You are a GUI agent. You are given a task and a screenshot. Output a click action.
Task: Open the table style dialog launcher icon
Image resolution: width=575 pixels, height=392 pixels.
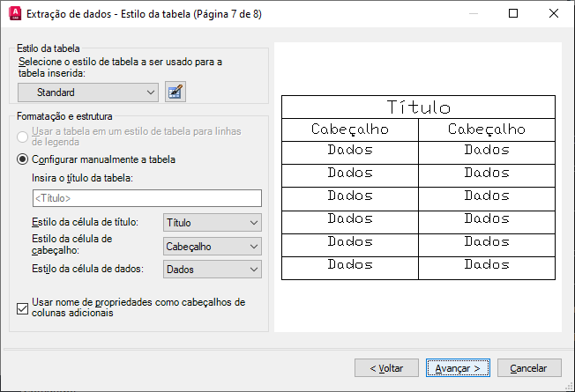pos(175,92)
